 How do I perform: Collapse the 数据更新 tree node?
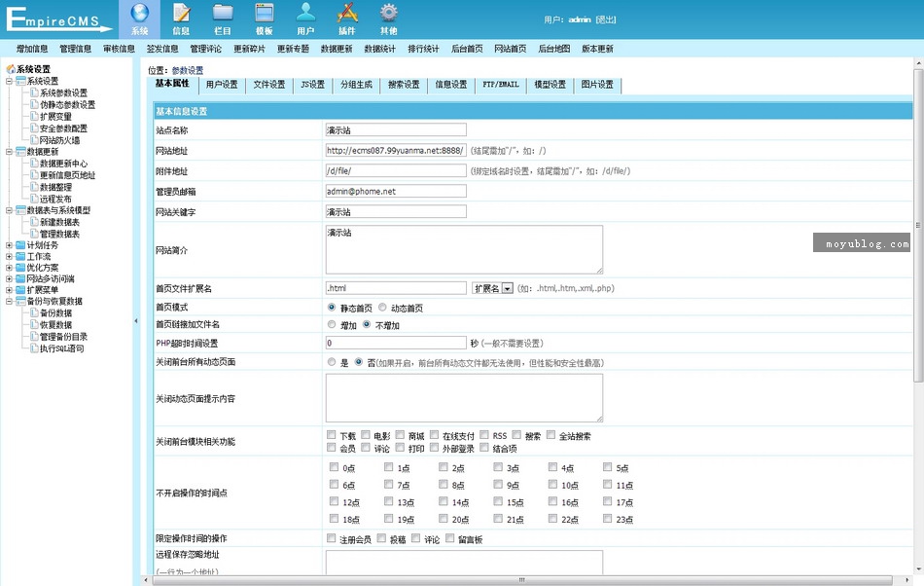tap(9, 152)
